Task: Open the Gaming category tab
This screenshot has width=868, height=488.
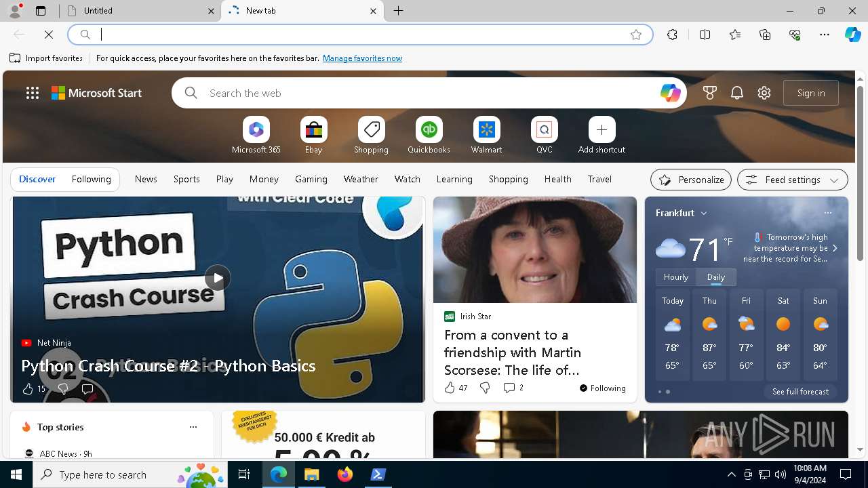Action: click(x=311, y=179)
